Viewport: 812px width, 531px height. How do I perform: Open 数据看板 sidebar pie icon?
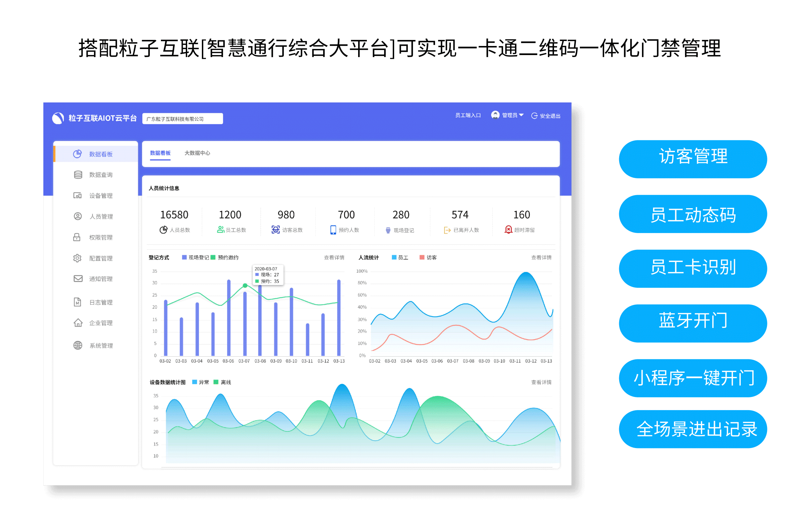[x=78, y=154]
